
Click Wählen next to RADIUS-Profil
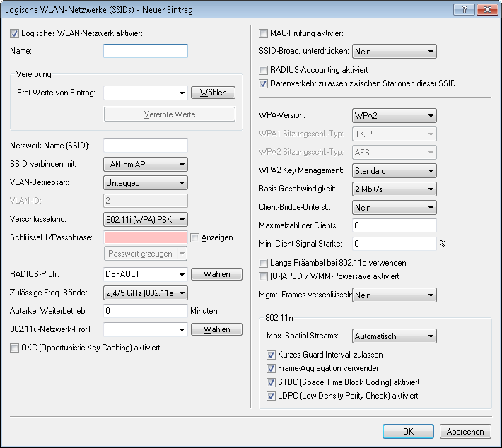tap(216, 273)
